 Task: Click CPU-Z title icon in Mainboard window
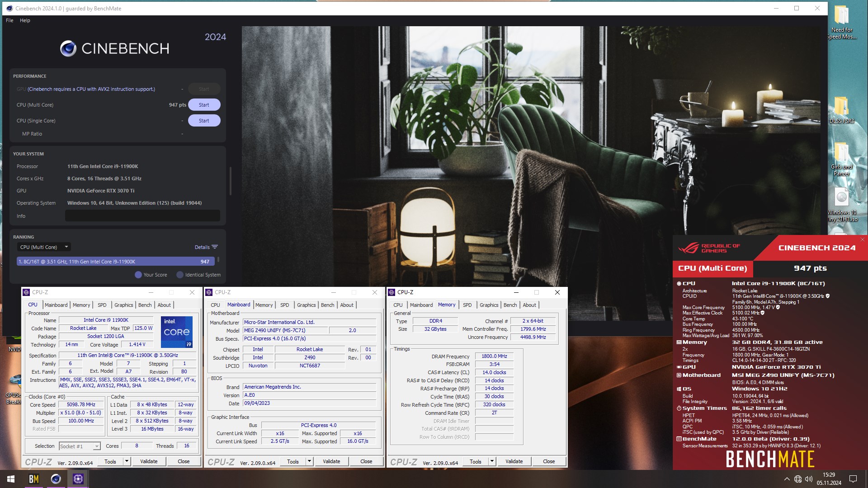pyautogui.click(x=209, y=292)
